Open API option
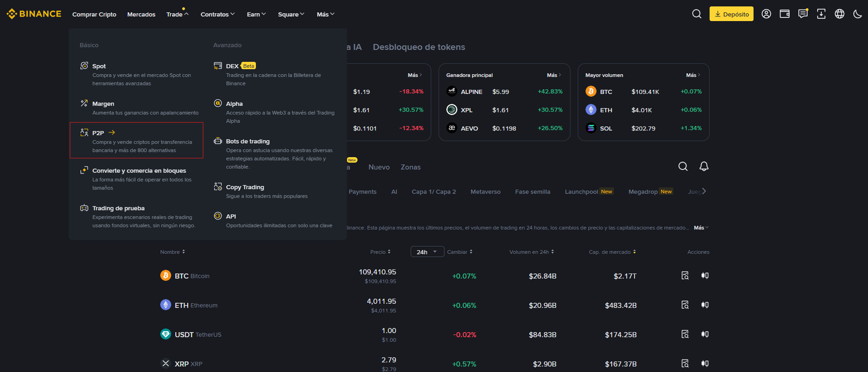 point(274,220)
